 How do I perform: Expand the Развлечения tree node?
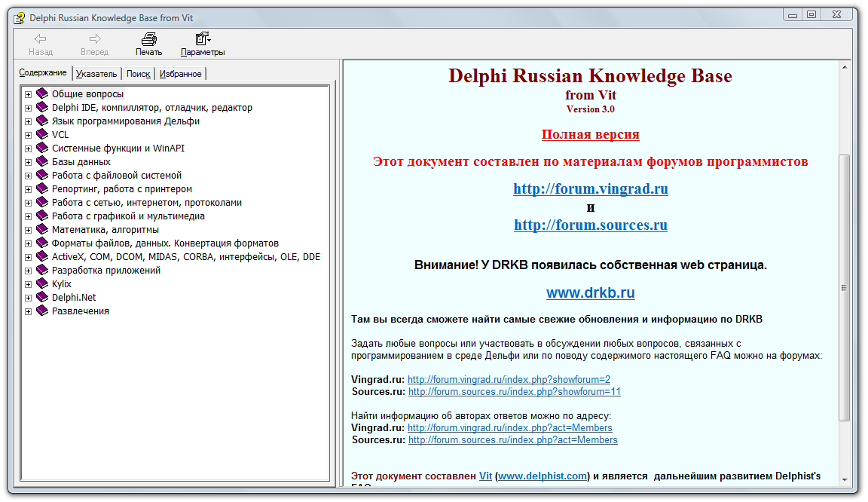point(28,311)
